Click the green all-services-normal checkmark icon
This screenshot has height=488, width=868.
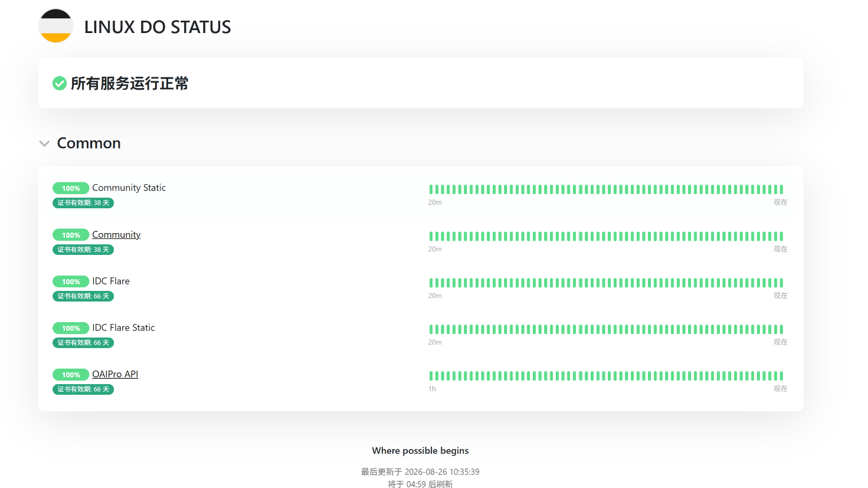pyautogui.click(x=60, y=83)
